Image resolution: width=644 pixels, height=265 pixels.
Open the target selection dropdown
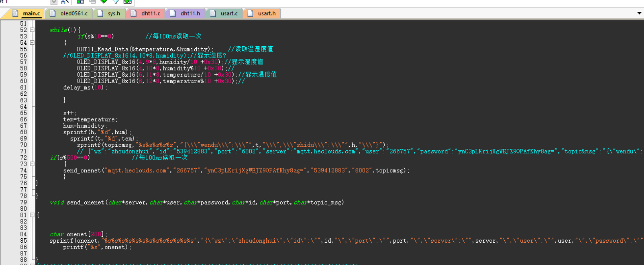click(x=54, y=2)
